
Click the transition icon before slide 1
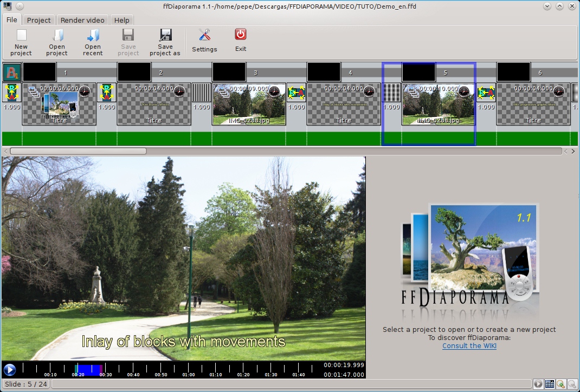point(12,93)
